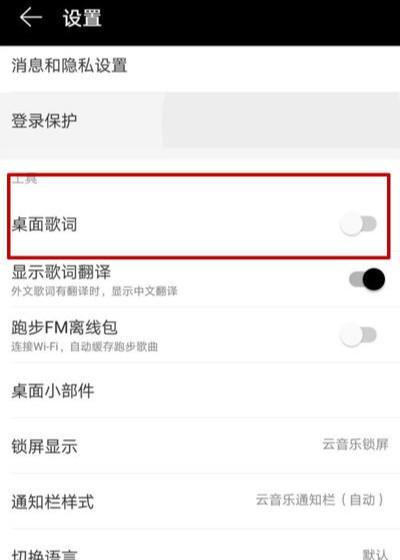The image size is (400, 560).
Task: Select the 跑步FM离线包 label
Action: [64, 328]
